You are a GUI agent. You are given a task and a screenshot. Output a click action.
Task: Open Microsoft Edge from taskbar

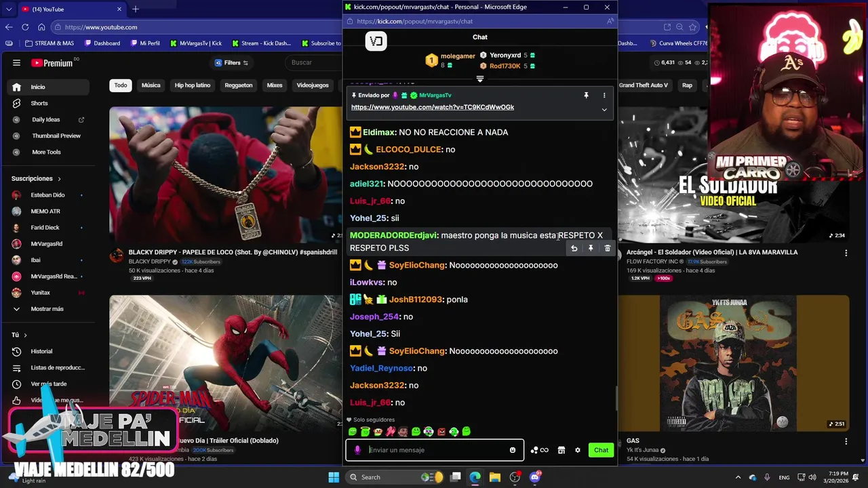click(x=475, y=477)
